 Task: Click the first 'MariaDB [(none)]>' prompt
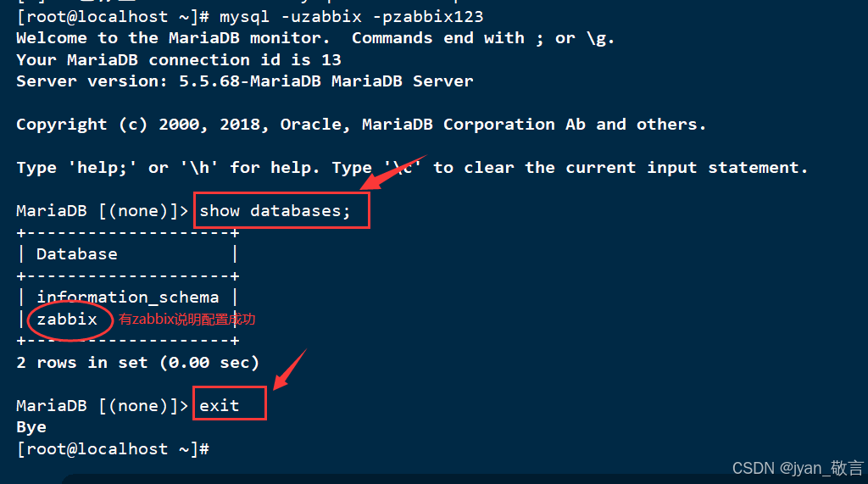click(103, 211)
